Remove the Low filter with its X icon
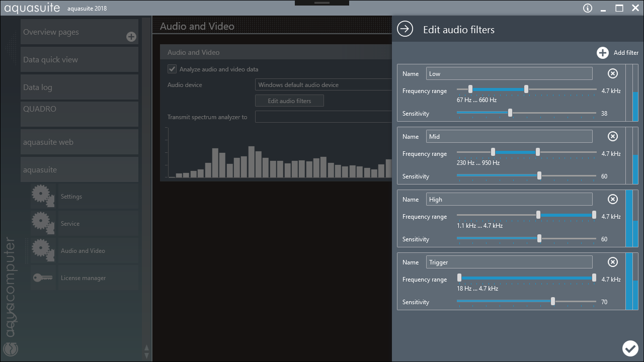644x362 pixels. [x=612, y=73]
